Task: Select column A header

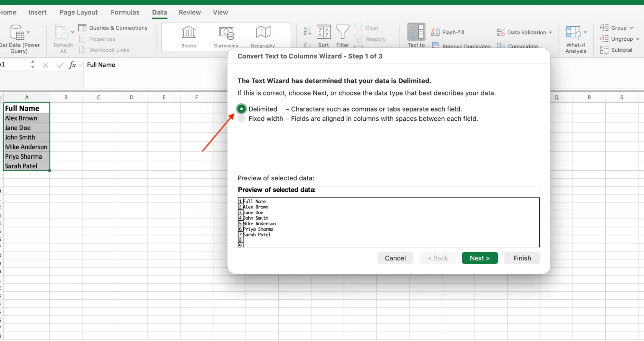Action: coord(27,97)
